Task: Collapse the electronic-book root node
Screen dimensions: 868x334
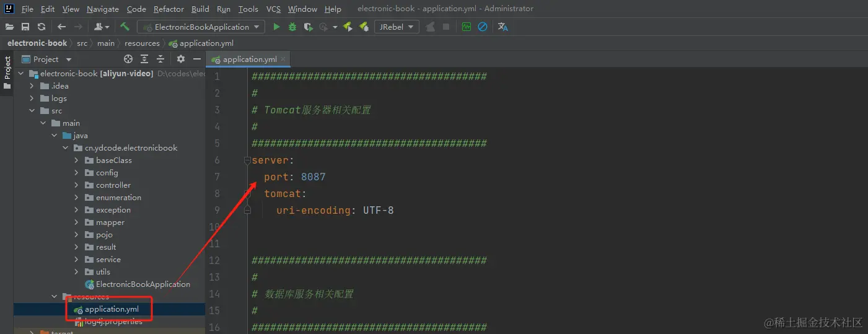Action: pyautogui.click(x=20, y=74)
